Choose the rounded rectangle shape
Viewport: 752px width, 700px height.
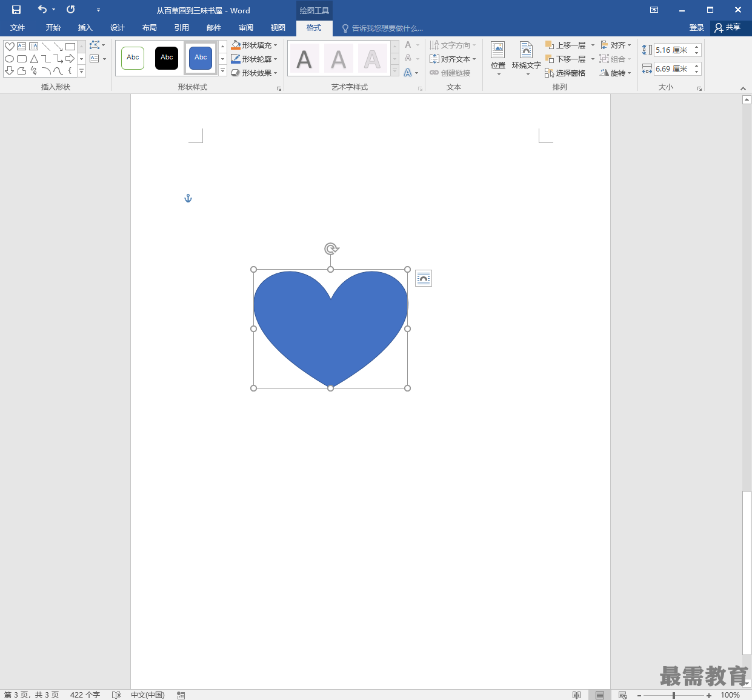(22, 59)
